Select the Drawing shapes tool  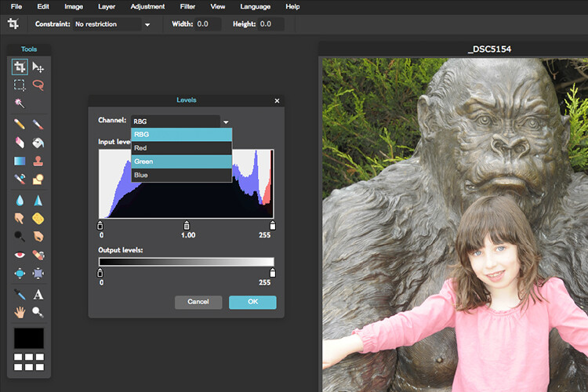click(x=38, y=180)
